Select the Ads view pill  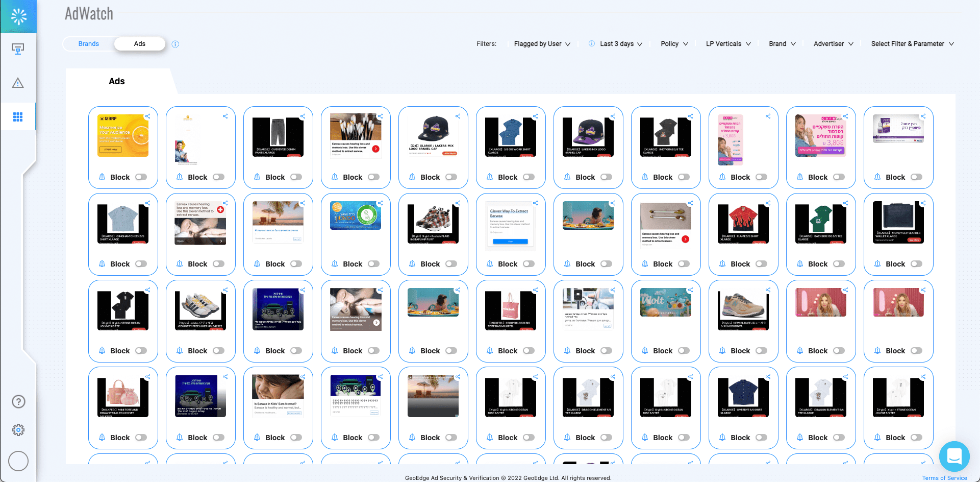click(140, 44)
